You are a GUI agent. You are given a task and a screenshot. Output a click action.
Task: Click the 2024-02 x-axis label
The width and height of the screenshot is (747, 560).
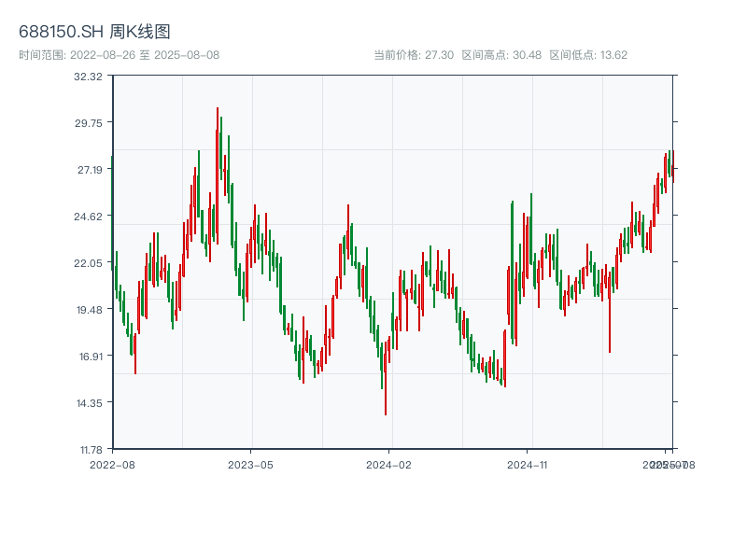[x=388, y=465]
